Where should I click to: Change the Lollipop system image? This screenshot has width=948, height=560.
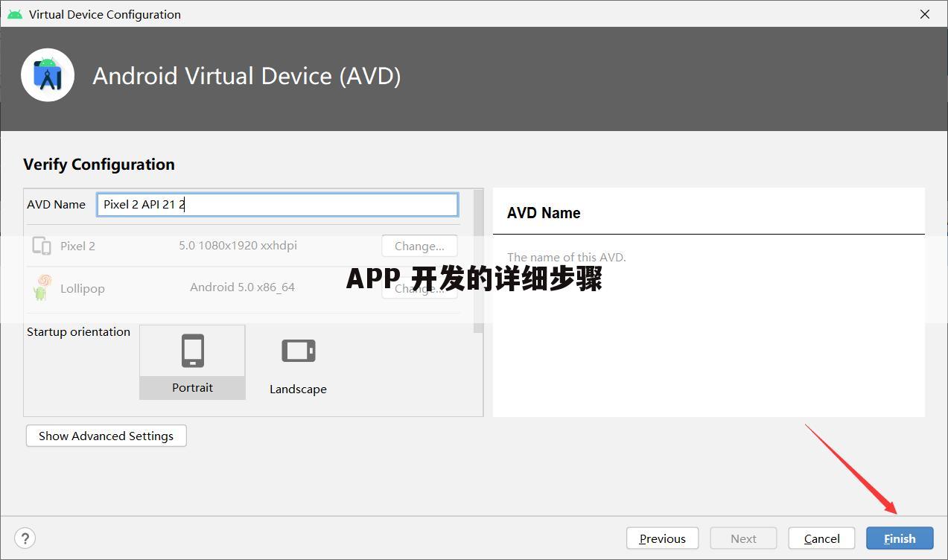point(419,288)
